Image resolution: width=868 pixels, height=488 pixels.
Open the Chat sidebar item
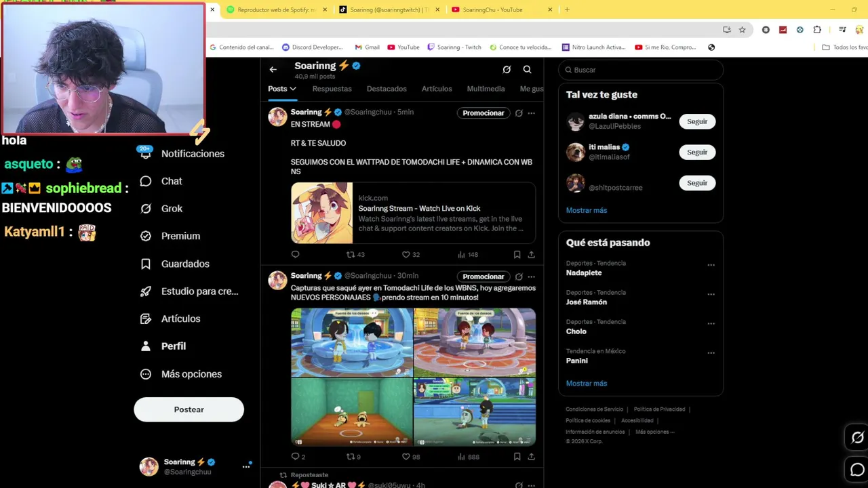coord(161,181)
